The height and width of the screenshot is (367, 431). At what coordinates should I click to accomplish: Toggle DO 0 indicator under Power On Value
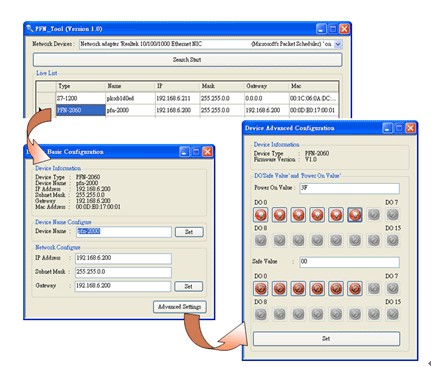[x=261, y=215]
